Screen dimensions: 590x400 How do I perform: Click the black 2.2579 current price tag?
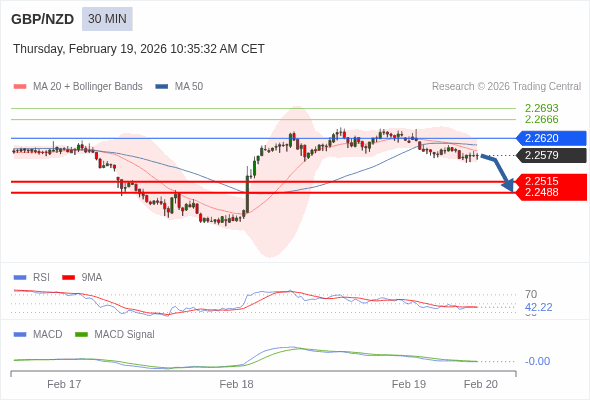click(551, 155)
